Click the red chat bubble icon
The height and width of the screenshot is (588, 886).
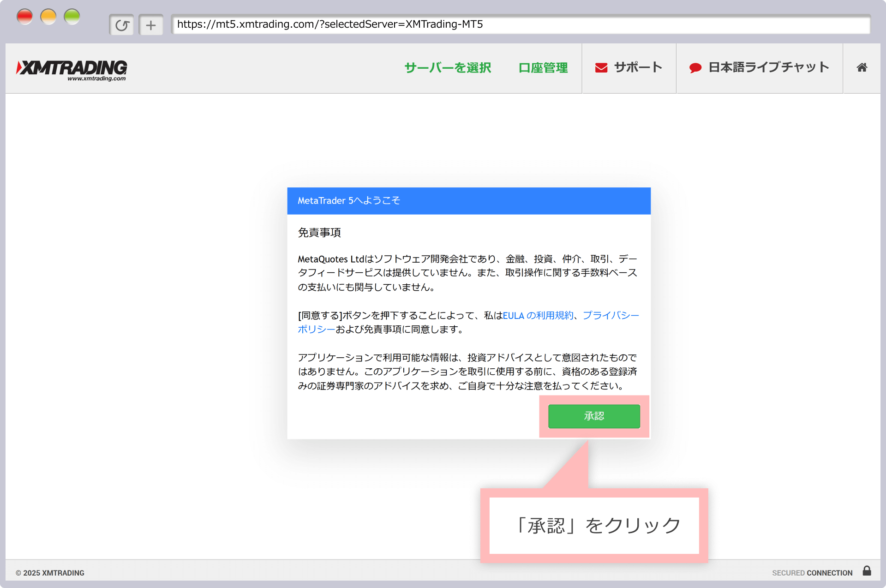[x=695, y=68]
